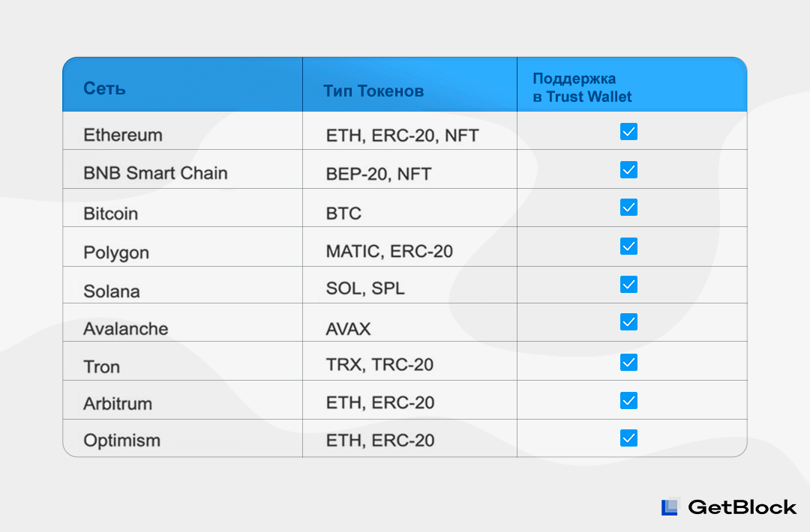810x532 pixels.
Task: Toggle the Ethereum support checkbox
Action: 628,132
